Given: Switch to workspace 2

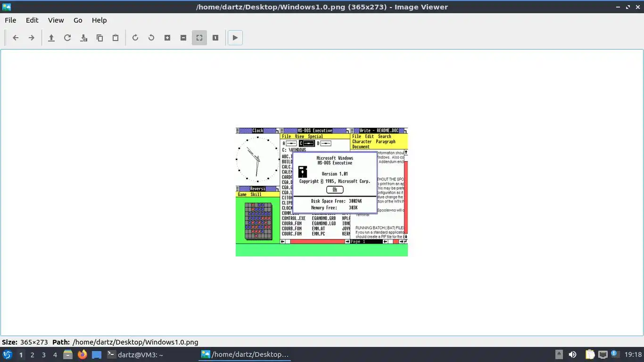Looking at the screenshot, I should point(32,355).
